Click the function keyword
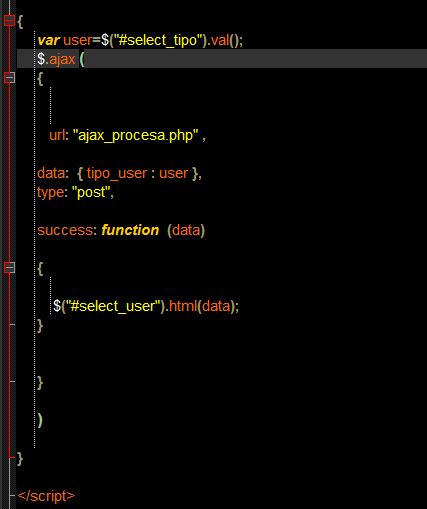 point(130,230)
